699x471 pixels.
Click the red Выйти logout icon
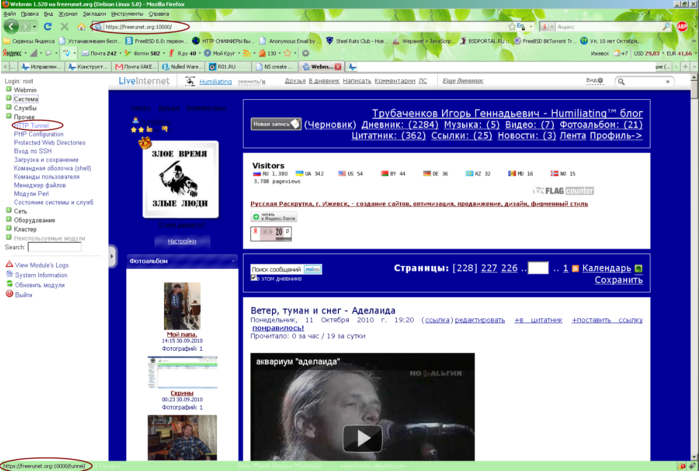pyautogui.click(x=9, y=294)
